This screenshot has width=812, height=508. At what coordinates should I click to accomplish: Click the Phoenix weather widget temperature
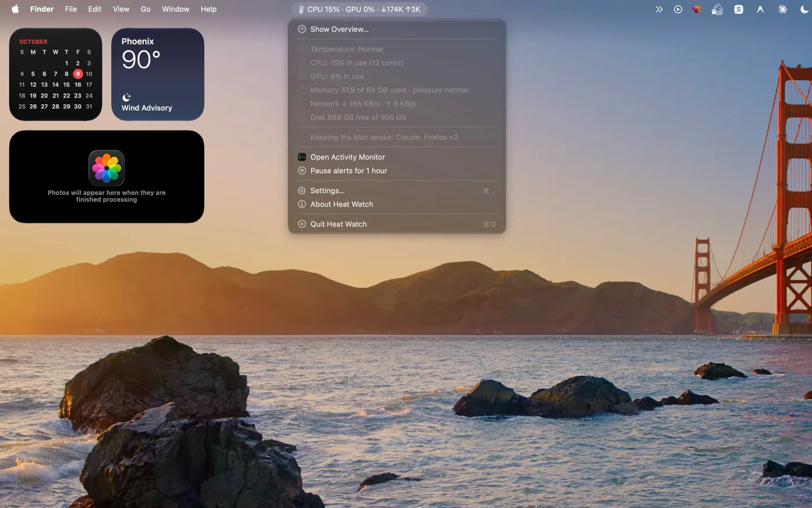coord(140,59)
